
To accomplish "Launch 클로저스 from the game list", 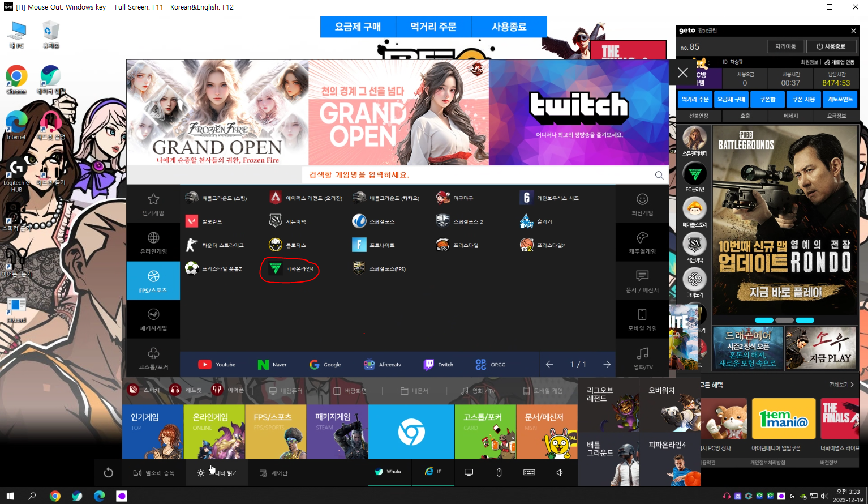I will pos(287,245).
